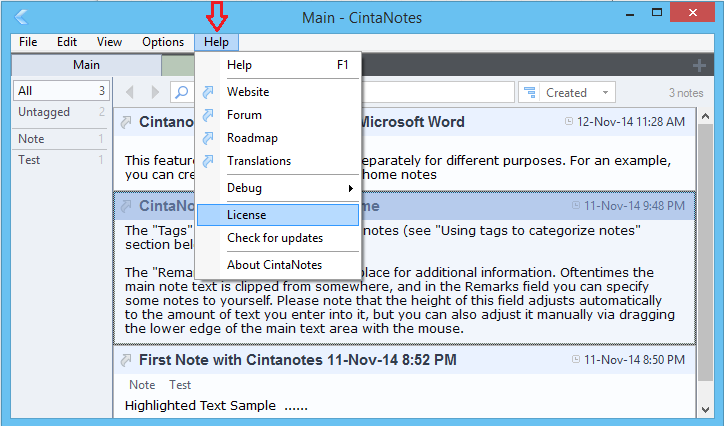Click link icon on First Note

point(126,360)
